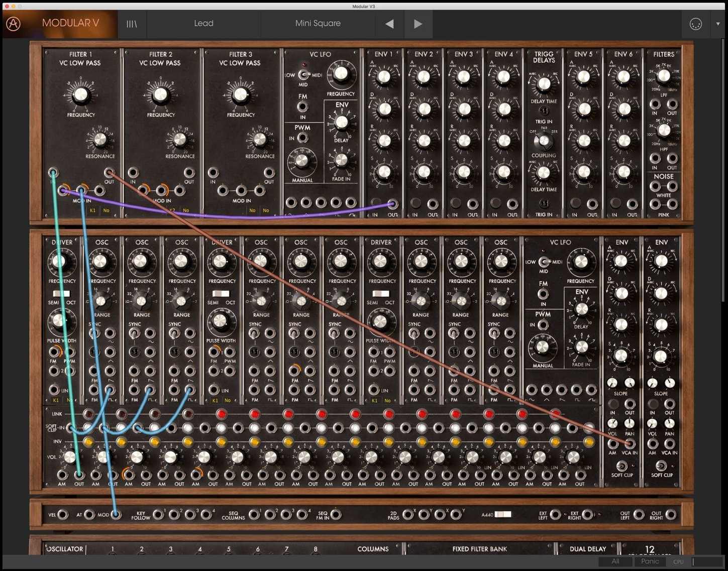This screenshot has height=571, width=728.
Task: Flip the top VC LFO LOW/MID/MIDI switch
Action: [x=303, y=75]
